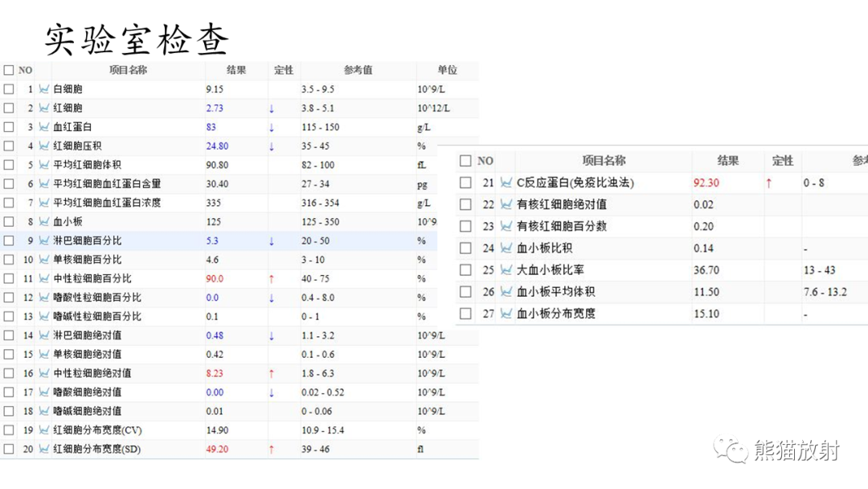
Task: Click the 结果 header in left table
Action: click(236, 70)
